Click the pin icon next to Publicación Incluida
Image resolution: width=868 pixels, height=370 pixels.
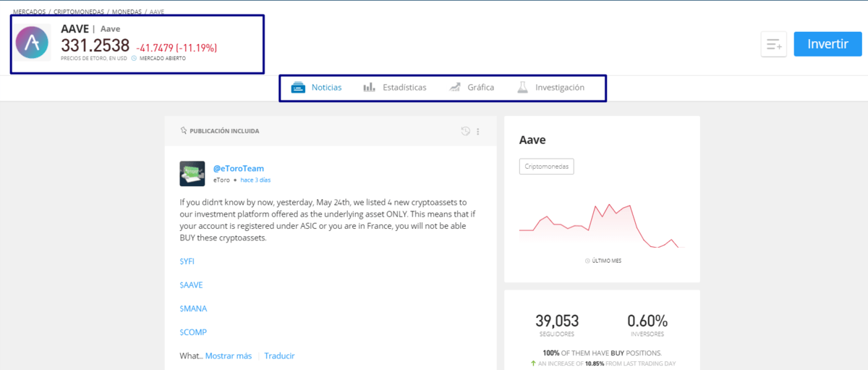pos(184,131)
